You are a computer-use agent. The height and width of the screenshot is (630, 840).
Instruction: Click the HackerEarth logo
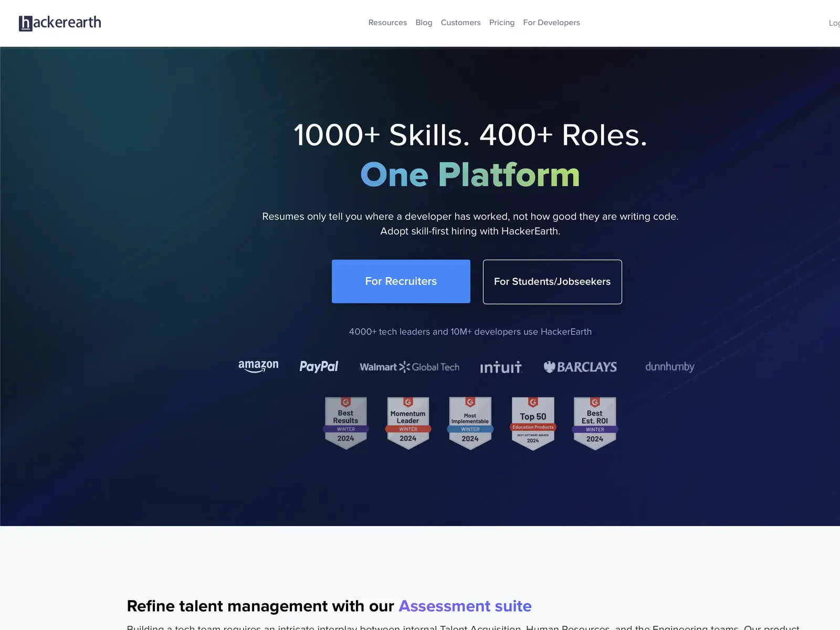(x=60, y=23)
